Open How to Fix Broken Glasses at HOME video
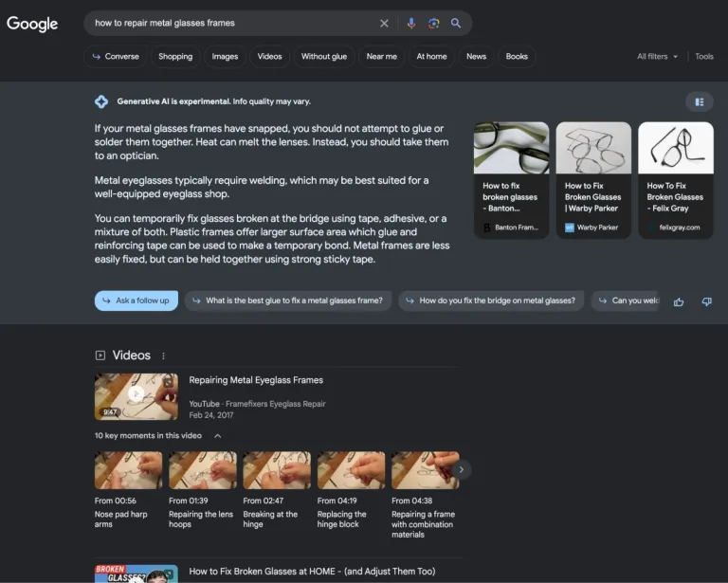Viewport: 728px width, 583px height. pos(312,572)
